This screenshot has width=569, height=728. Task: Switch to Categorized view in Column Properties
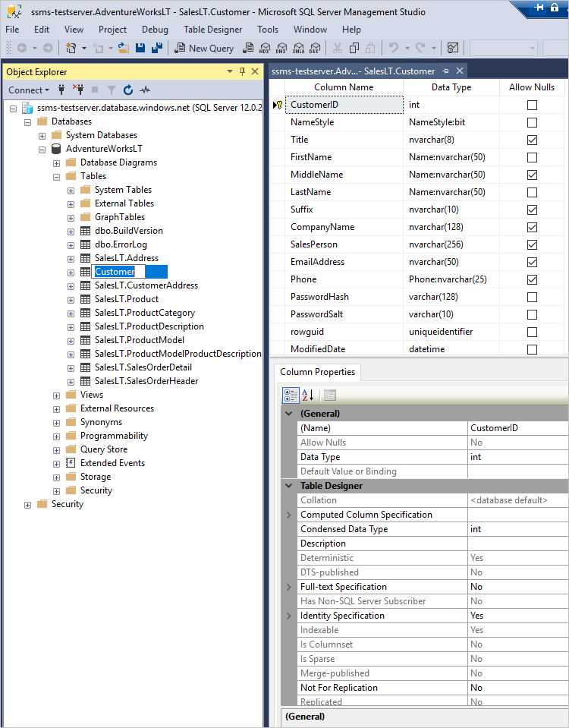[x=291, y=395]
